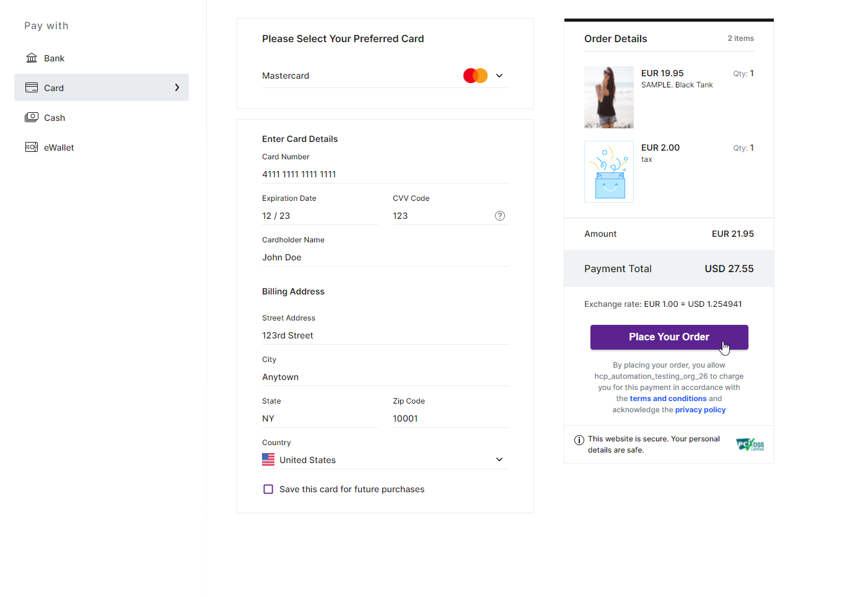This screenshot has height=597, width=868.
Task: Open the terms and conditions link
Action: (668, 399)
